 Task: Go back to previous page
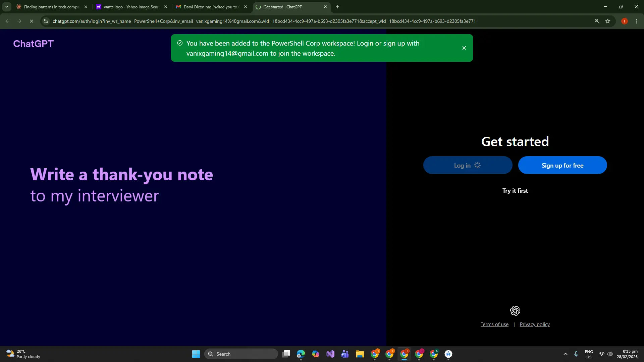[x=7, y=21]
